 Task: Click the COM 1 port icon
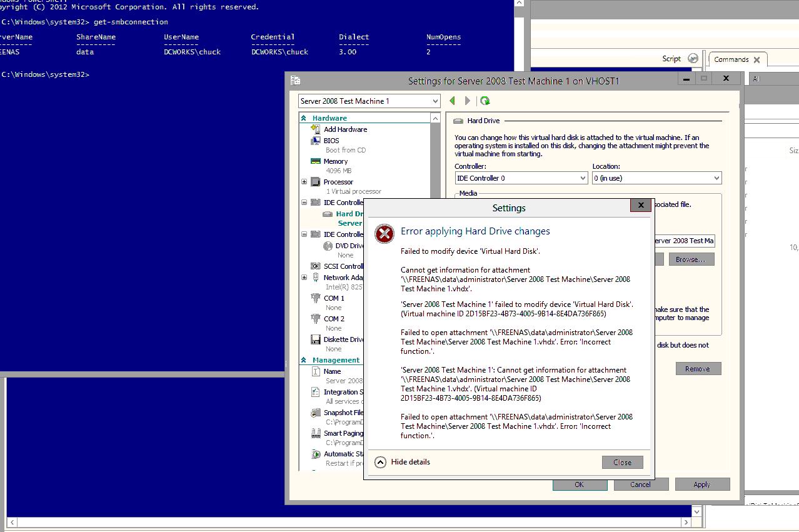pyautogui.click(x=316, y=298)
